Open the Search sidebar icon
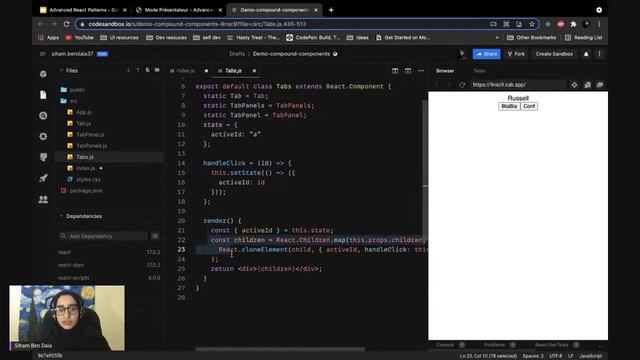This screenshot has width=640, height=360. click(x=43, y=116)
